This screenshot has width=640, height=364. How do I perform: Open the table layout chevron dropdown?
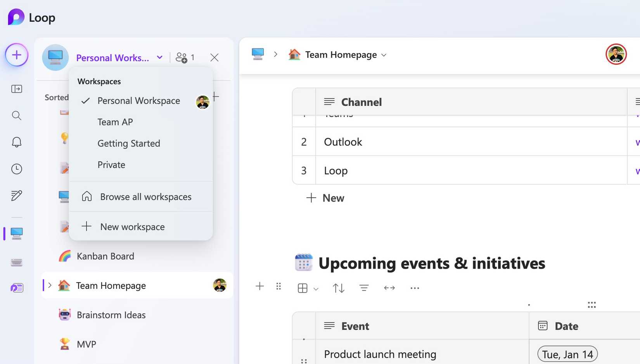coord(316,289)
